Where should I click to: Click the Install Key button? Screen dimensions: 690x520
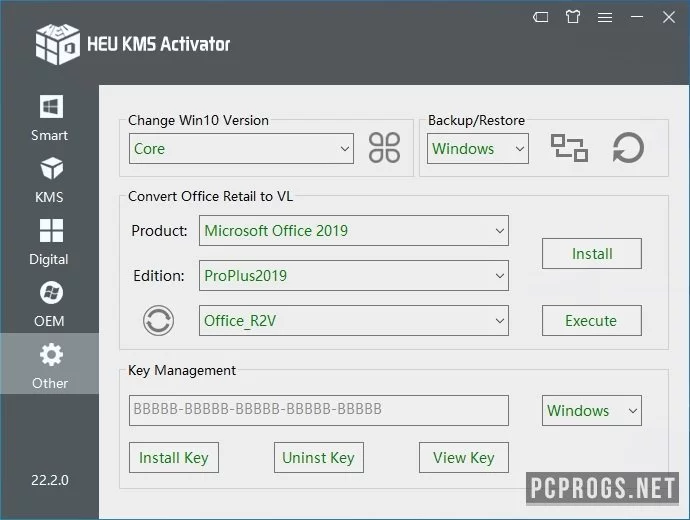[x=174, y=458]
